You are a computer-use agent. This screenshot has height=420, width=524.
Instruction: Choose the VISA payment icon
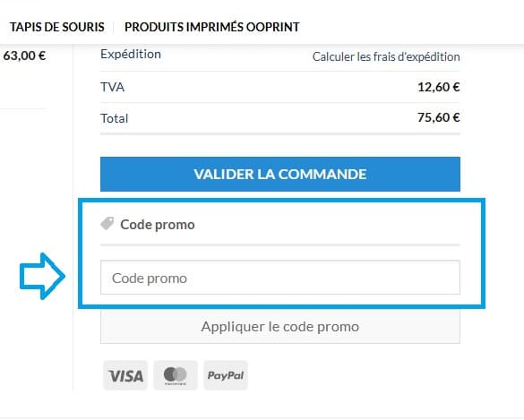click(125, 375)
